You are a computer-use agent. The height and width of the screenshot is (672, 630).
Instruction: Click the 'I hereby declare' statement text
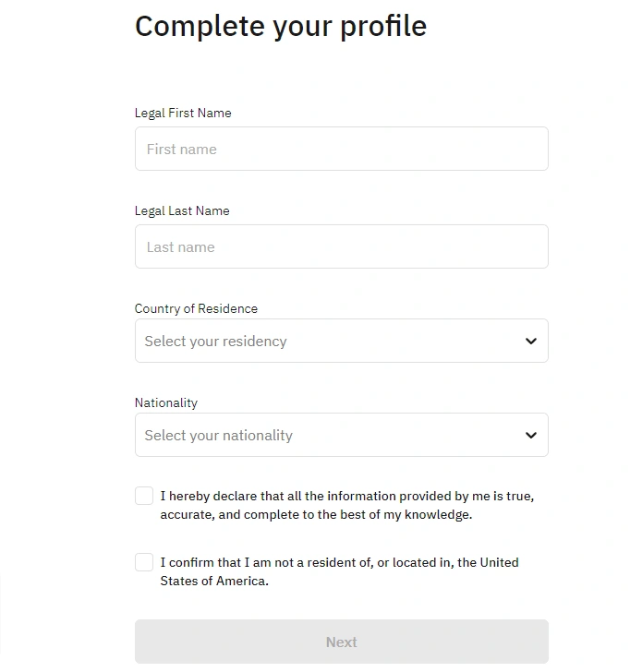346,505
